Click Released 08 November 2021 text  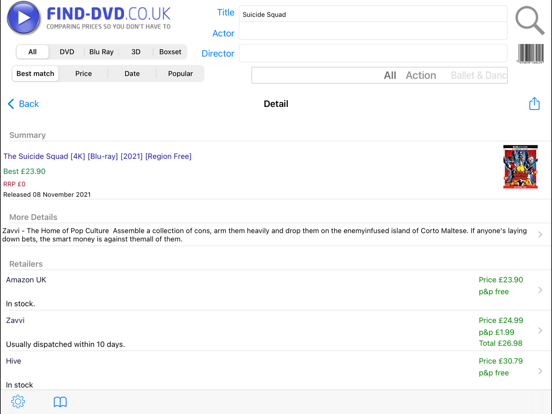tap(47, 195)
